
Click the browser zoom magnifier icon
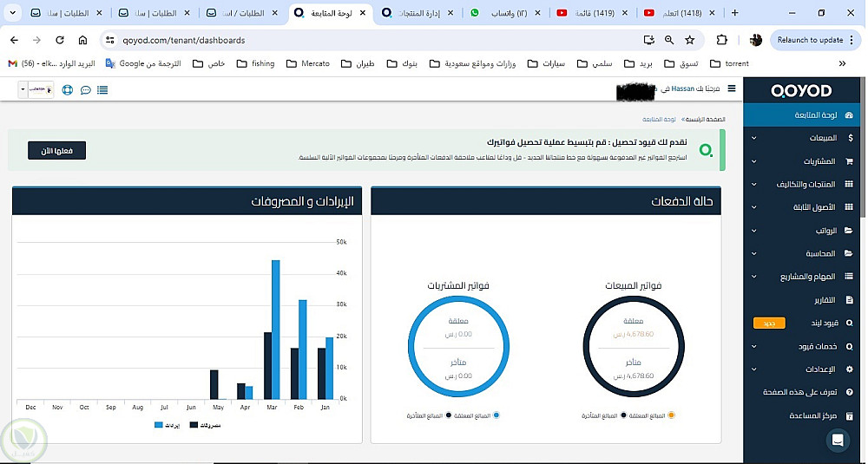pyautogui.click(x=669, y=40)
